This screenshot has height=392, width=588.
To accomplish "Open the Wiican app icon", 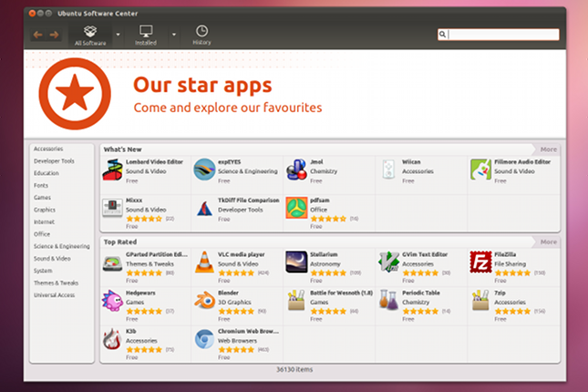I will point(388,170).
